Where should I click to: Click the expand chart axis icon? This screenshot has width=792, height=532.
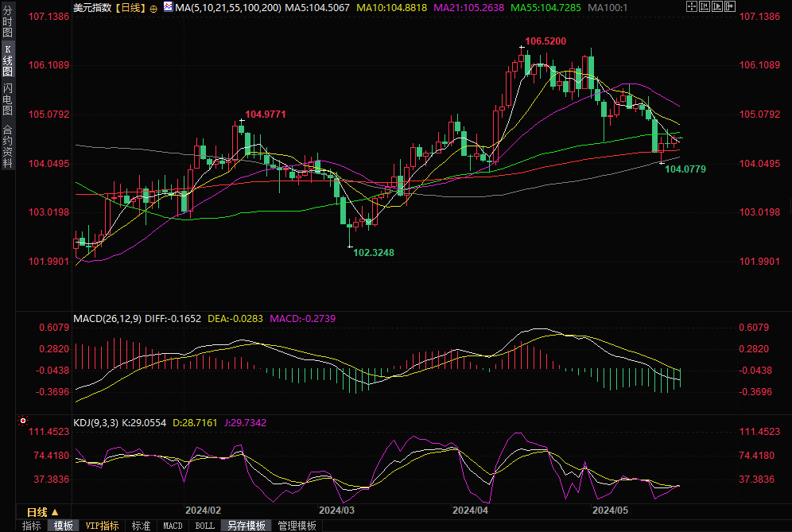(x=717, y=6)
